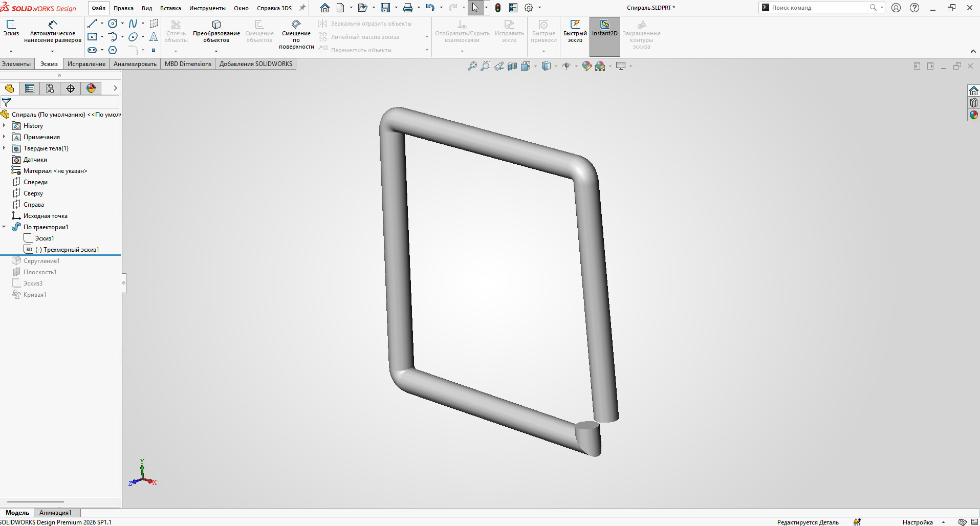The image size is (980, 526).
Task: Choose the Spline sketch tool
Action: coord(133,24)
